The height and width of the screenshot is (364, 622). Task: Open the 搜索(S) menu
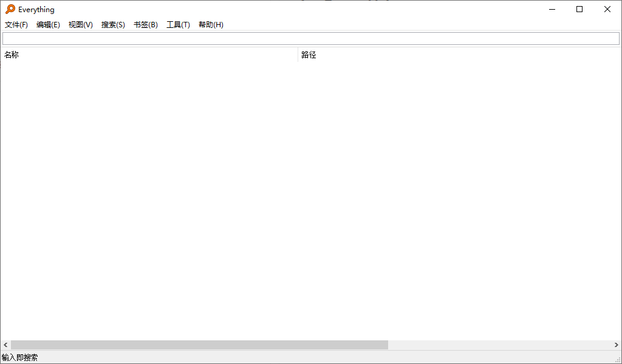tap(113, 25)
